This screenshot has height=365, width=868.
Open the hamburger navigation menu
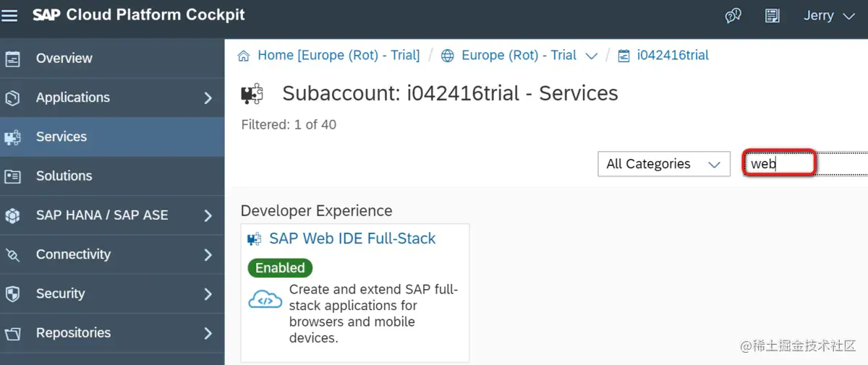pos(10,15)
